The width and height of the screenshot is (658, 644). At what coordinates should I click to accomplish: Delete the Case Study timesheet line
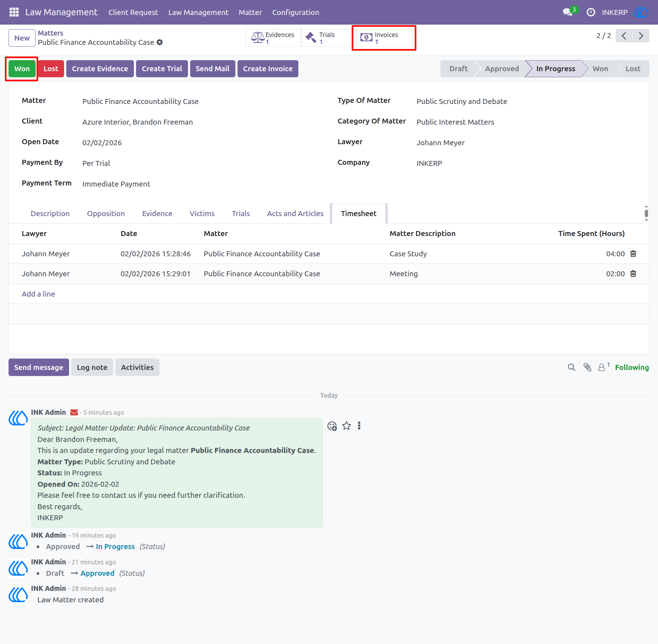(633, 253)
